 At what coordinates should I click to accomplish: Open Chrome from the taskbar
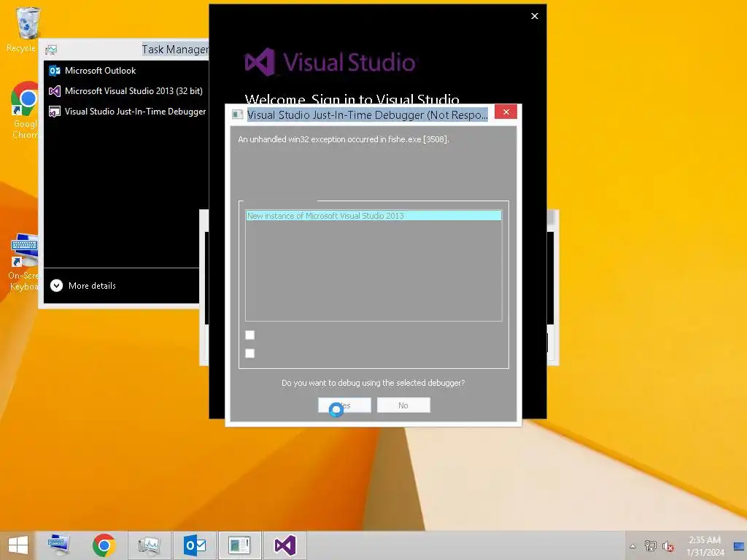click(x=104, y=545)
